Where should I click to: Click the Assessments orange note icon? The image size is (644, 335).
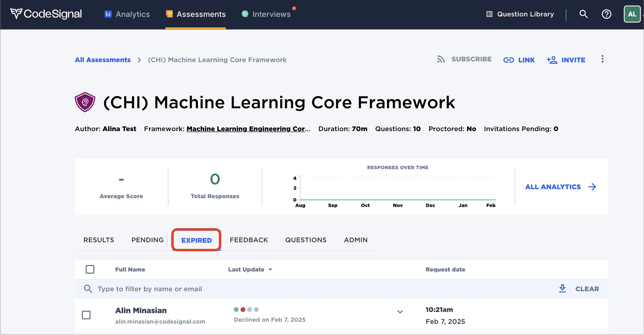[x=169, y=14]
